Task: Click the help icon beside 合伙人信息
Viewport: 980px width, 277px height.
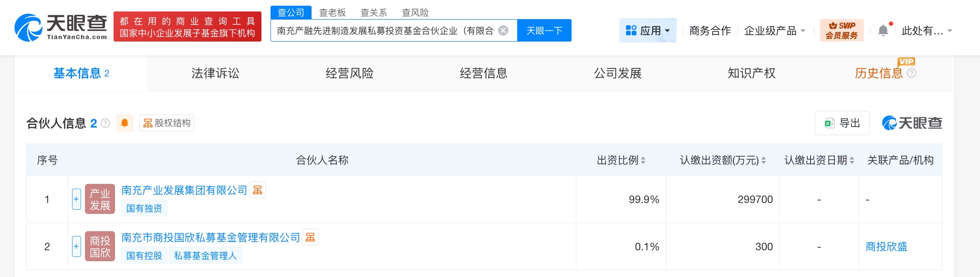Action: (105, 123)
